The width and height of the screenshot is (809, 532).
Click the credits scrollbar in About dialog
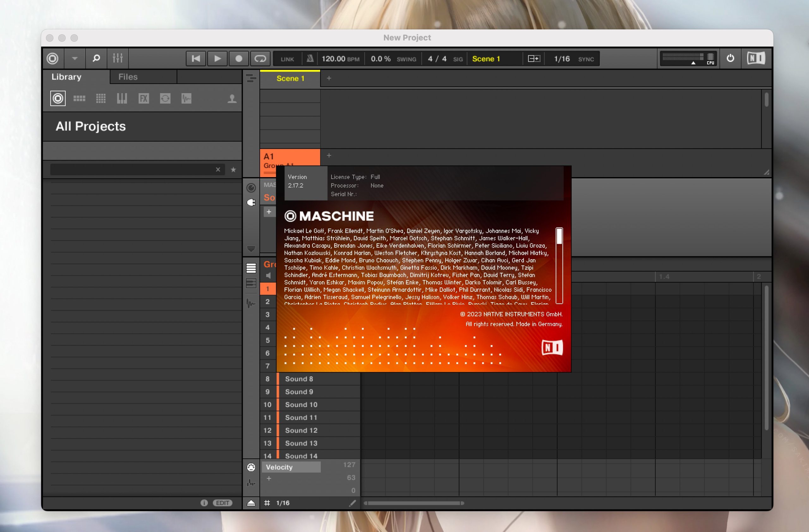point(559,266)
